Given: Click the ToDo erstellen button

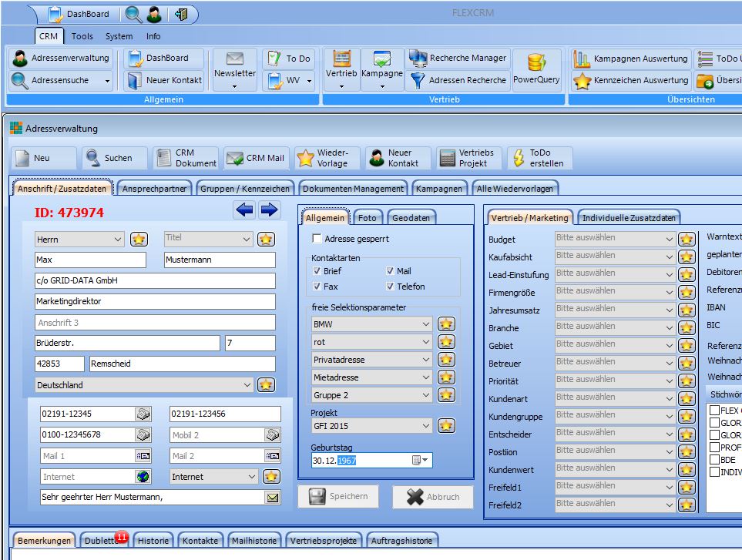Looking at the screenshot, I should click(x=539, y=158).
